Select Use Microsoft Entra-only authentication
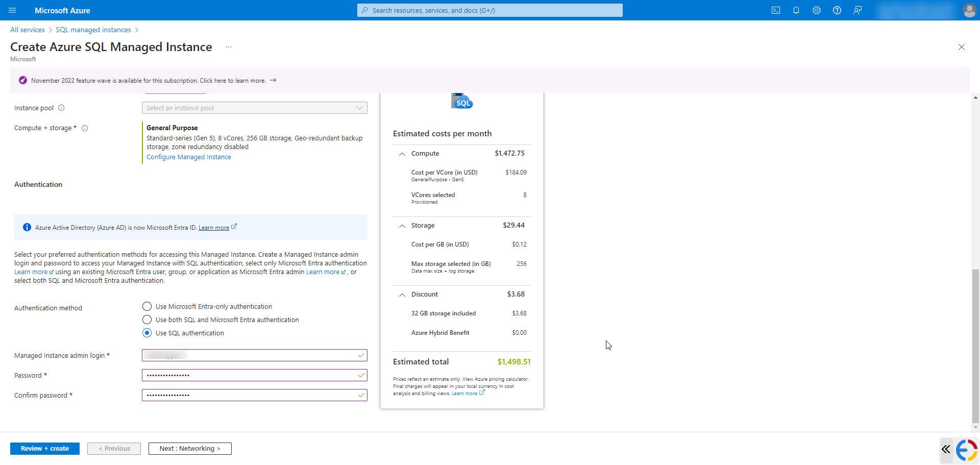The image size is (980, 465). point(146,306)
